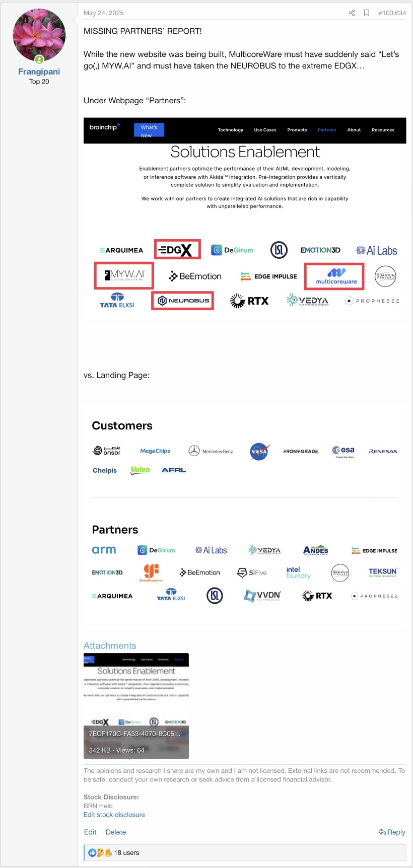Select Products in the embedded navbar

point(297,130)
